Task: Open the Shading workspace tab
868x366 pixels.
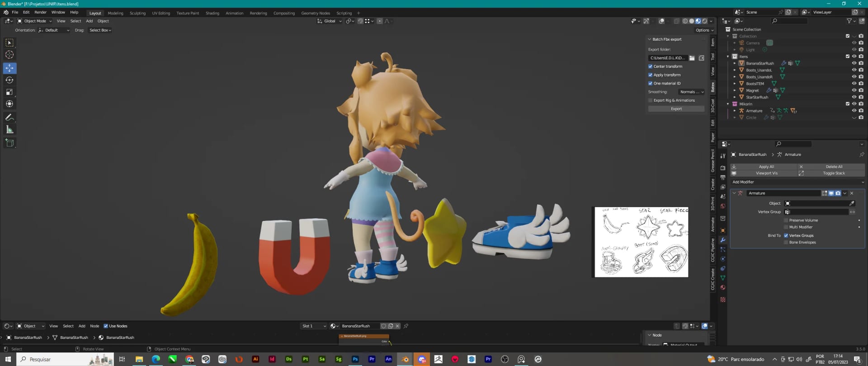Action: coord(212,13)
